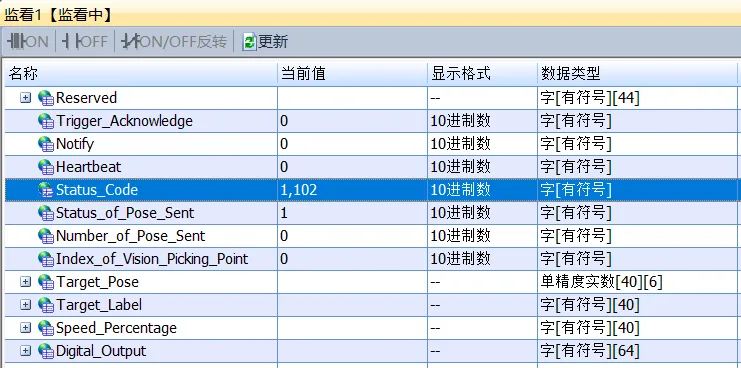This screenshot has height=368, width=741.
Task: Click the OFF toolbar button
Action: coord(85,42)
